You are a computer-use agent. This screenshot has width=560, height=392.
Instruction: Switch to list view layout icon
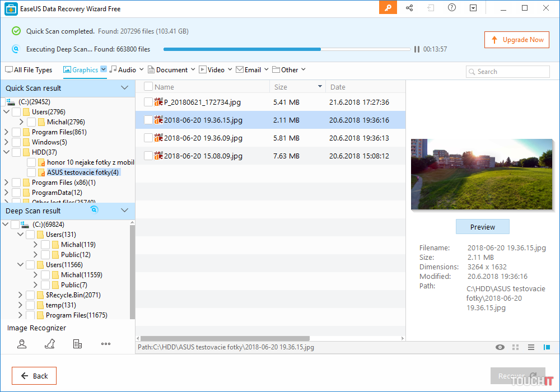coord(531,347)
